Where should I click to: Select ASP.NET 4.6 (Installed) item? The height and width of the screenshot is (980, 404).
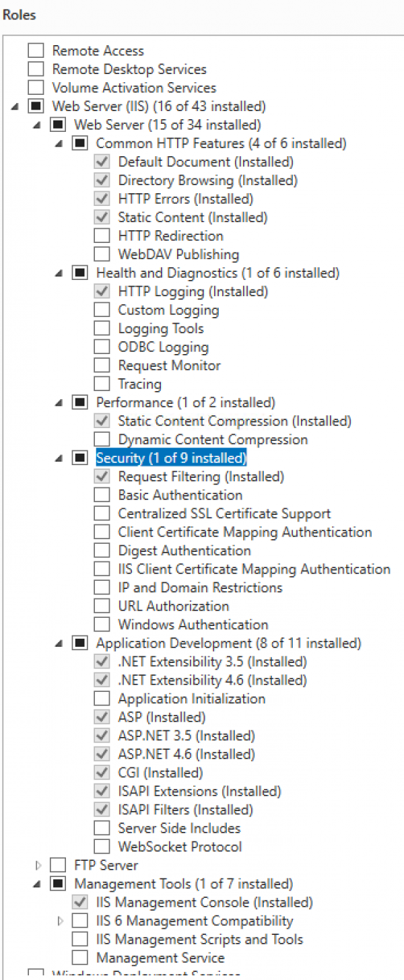click(x=187, y=754)
